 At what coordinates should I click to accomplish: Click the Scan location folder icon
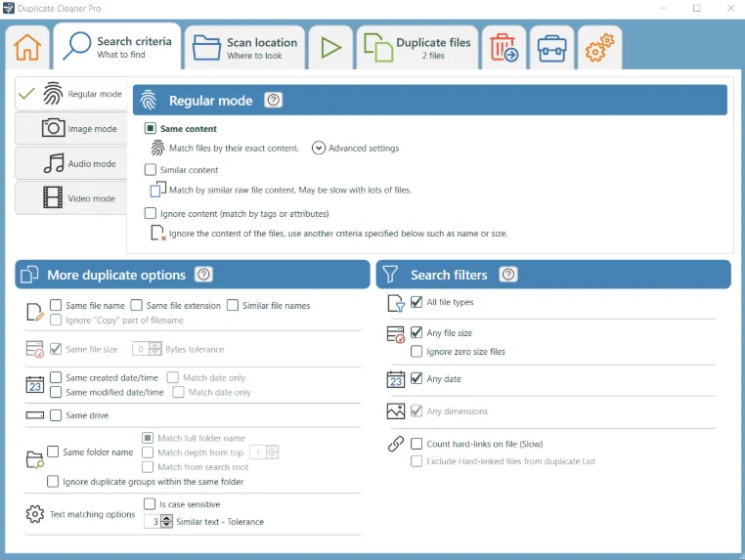[206, 48]
